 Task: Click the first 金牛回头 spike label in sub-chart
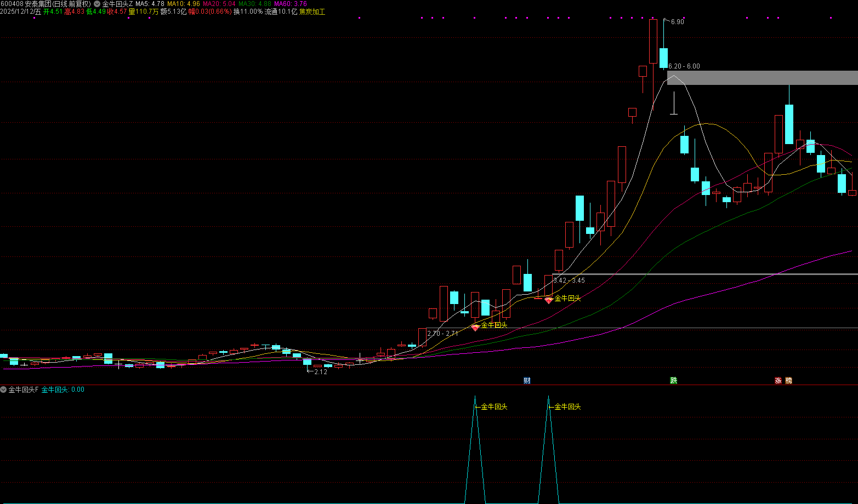494,407
